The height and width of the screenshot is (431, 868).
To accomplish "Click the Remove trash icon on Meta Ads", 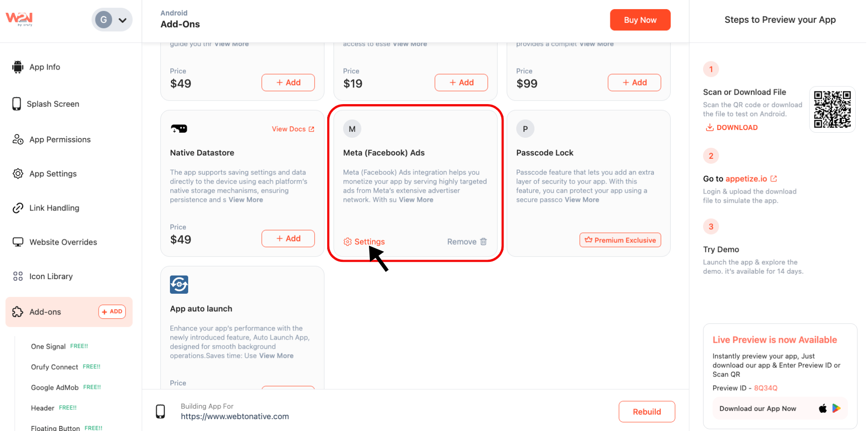I will pos(484,242).
